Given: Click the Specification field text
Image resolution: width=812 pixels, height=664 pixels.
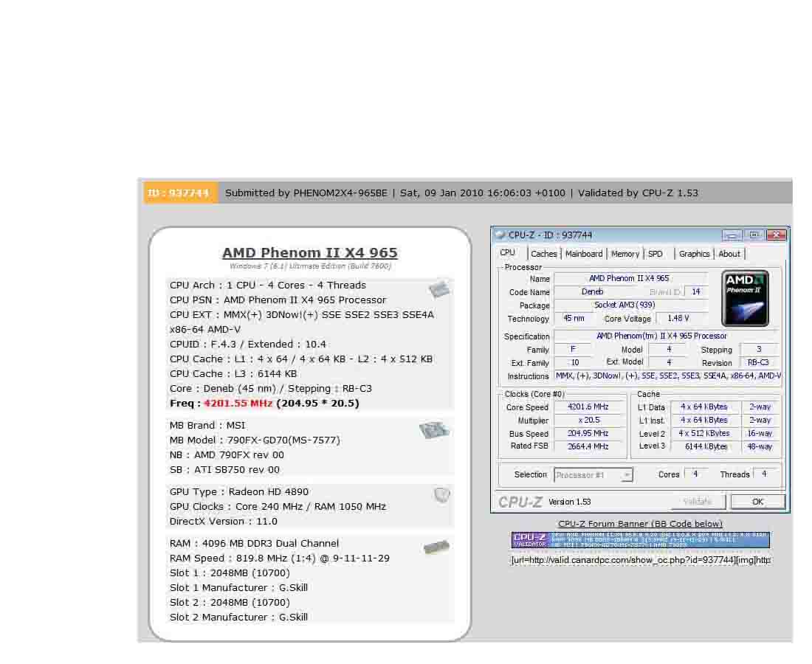Looking at the screenshot, I should click(661, 336).
